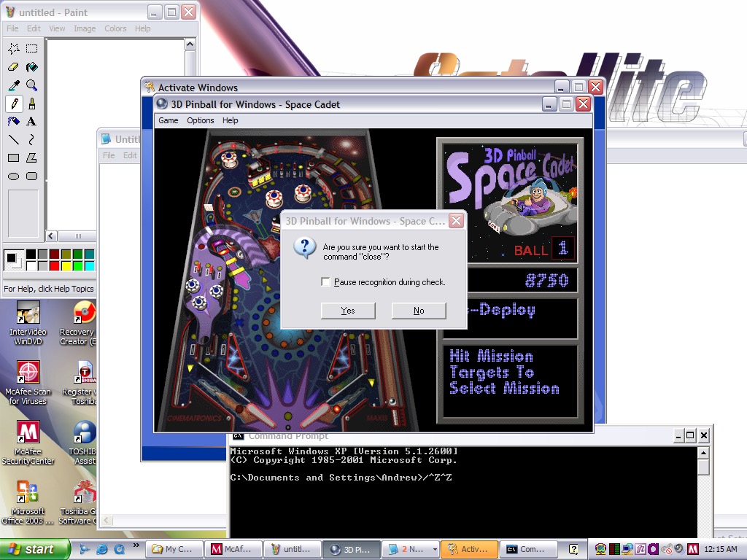Choose the Fill With Color bucket tool
This screenshot has height=560, width=747.
click(x=31, y=67)
